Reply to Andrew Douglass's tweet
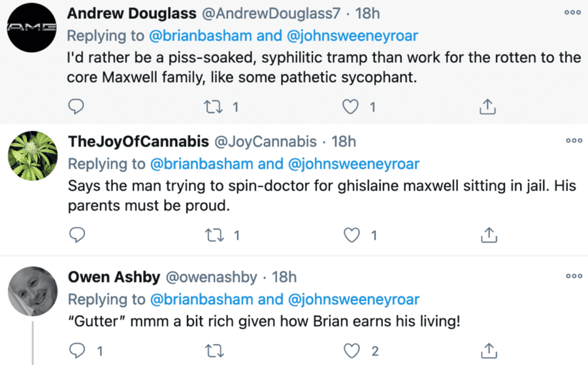The height and width of the screenshot is (365, 588). tap(77, 106)
